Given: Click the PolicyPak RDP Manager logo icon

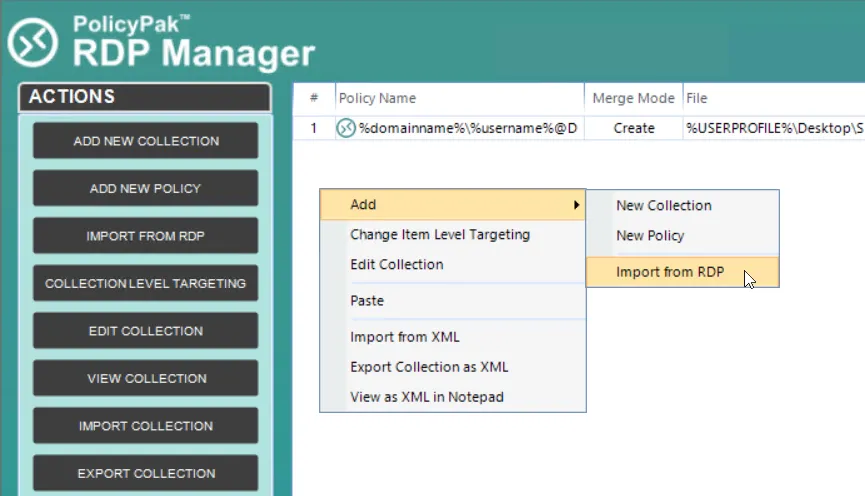Looking at the screenshot, I should tap(32, 42).
